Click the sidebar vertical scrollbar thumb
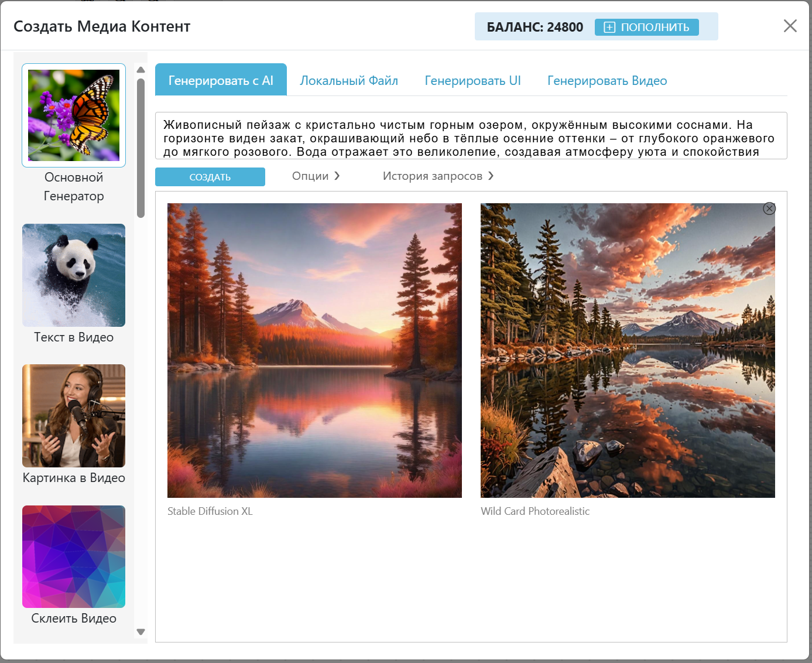This screenshot has height=663, width=812. tap(141, 148)
